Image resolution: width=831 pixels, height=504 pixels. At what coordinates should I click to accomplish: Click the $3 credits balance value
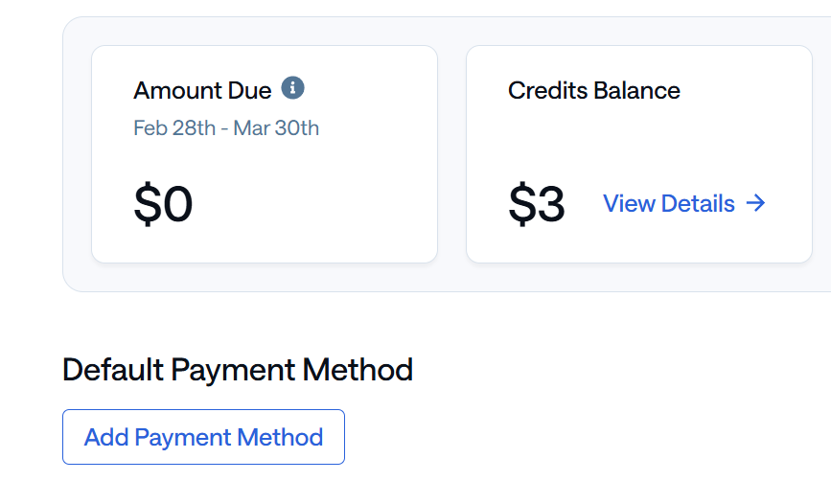click(x=537, y=204)
